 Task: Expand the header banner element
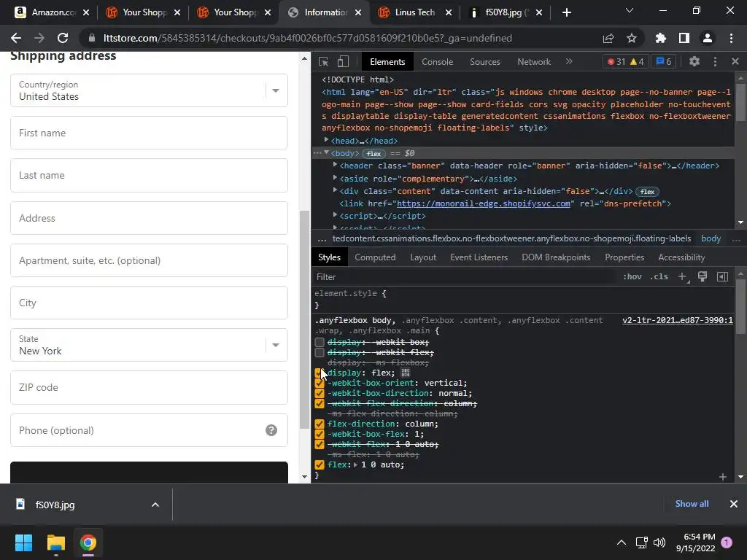[x=335, y=165]
